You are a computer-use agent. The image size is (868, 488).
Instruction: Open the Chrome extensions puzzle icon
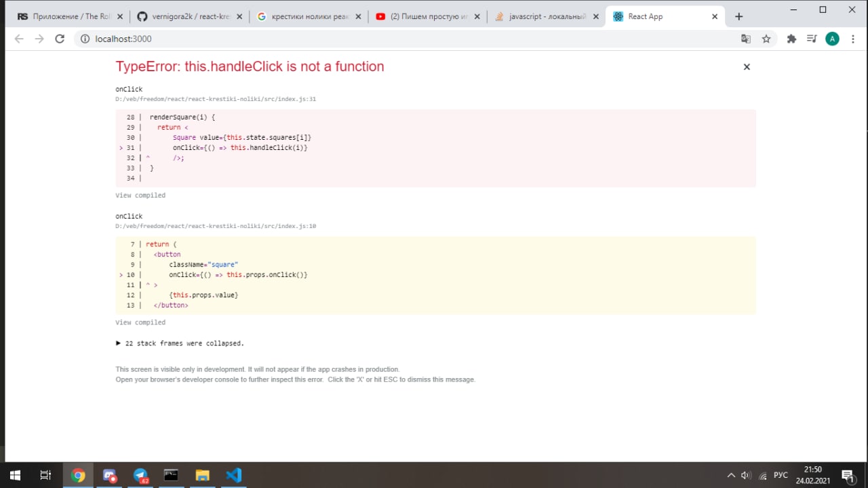[791, 39]
